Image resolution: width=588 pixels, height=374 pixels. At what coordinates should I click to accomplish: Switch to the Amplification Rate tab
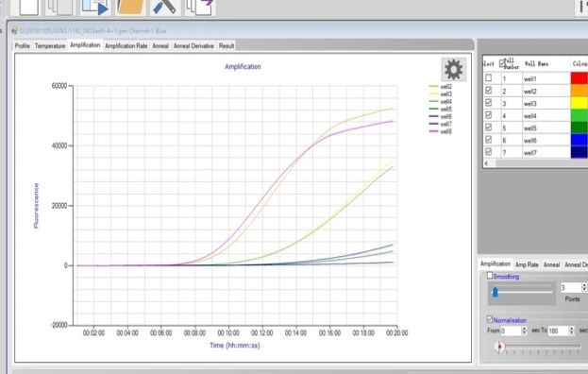pyautogui.click(x=126, y=45)
